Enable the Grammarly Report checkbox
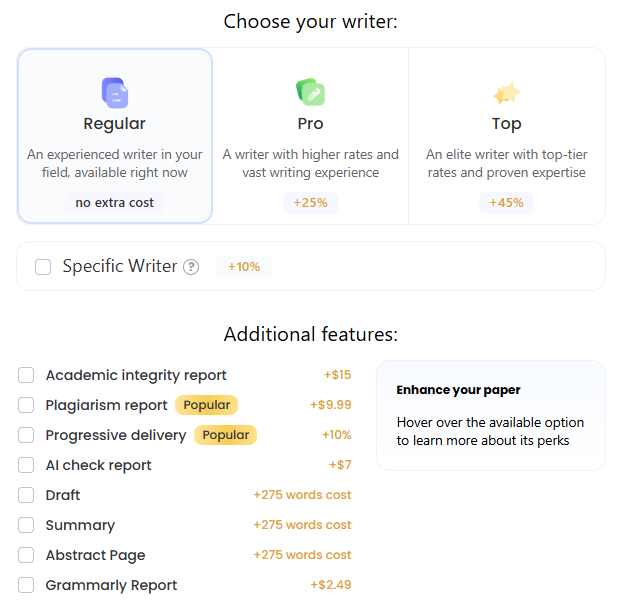 click(x=26, y=585)
